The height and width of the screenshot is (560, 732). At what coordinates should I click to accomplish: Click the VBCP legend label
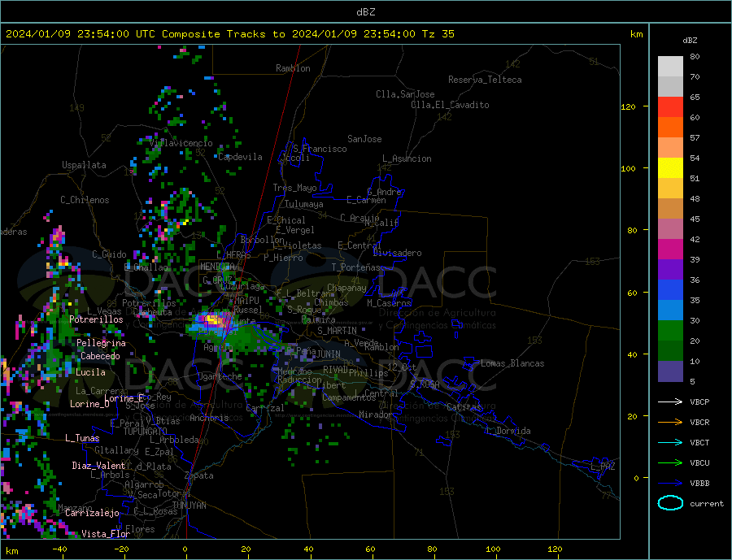699,402
